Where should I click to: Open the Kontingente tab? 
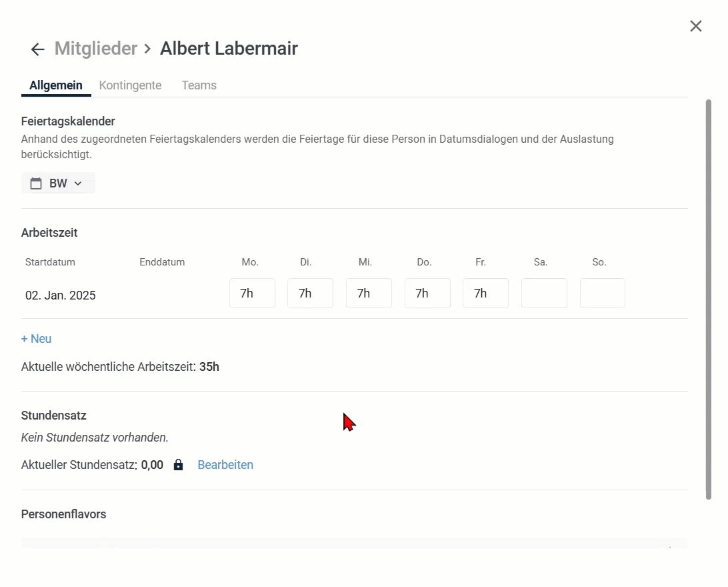(x=130, y=85)
